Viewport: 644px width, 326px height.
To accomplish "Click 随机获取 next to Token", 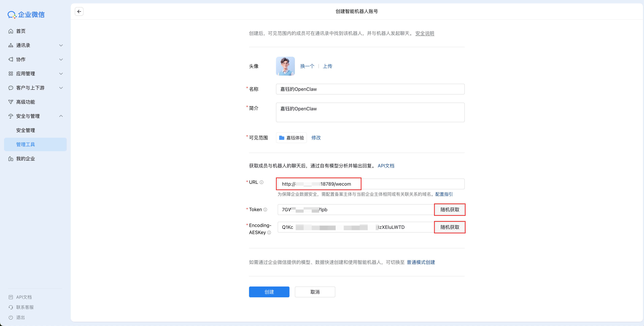I will point(450,210).
